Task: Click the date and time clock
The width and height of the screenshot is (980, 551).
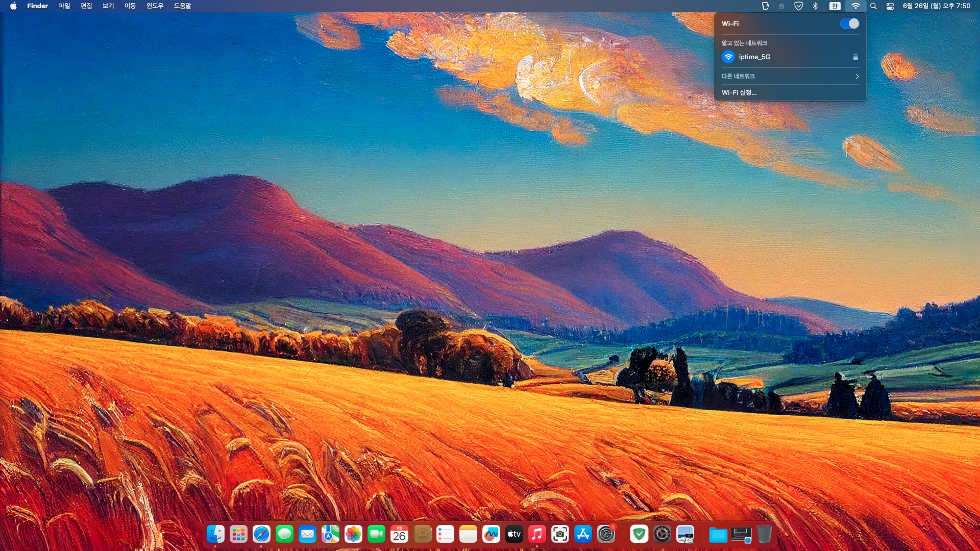Action: (937, 6)
